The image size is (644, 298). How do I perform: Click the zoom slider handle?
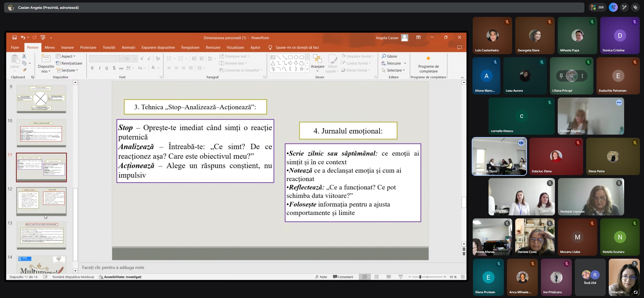coord(420,277)
